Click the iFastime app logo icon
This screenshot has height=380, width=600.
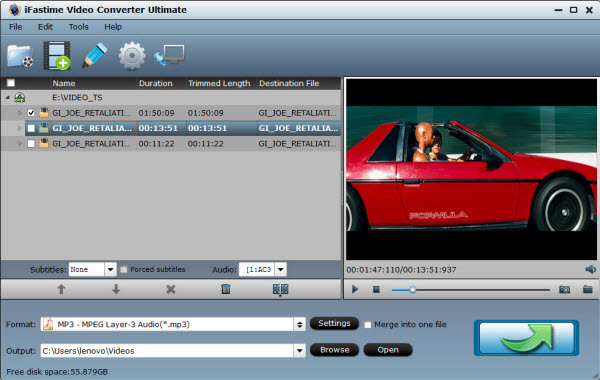click(x=15, y=10)
